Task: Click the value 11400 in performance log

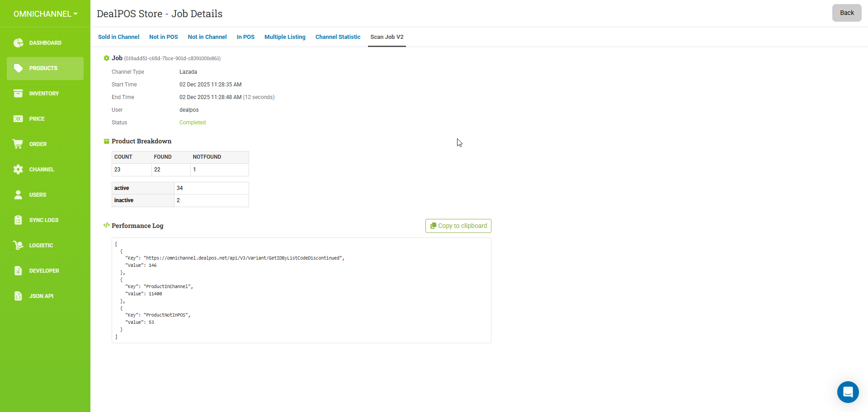Action: point(155,294)
